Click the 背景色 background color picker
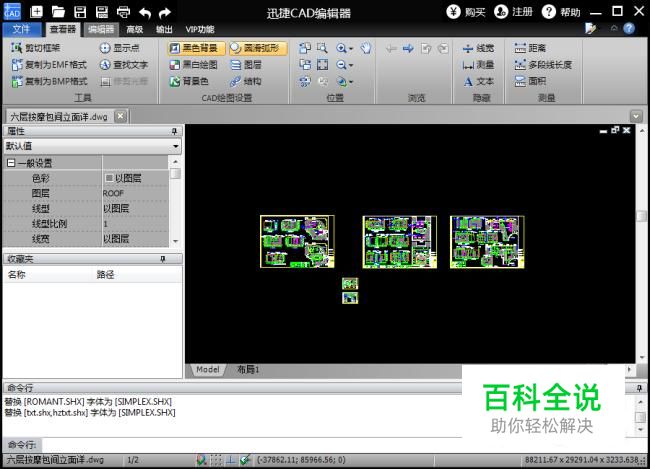This screenshot has height=469, width=650. (189, 81)
